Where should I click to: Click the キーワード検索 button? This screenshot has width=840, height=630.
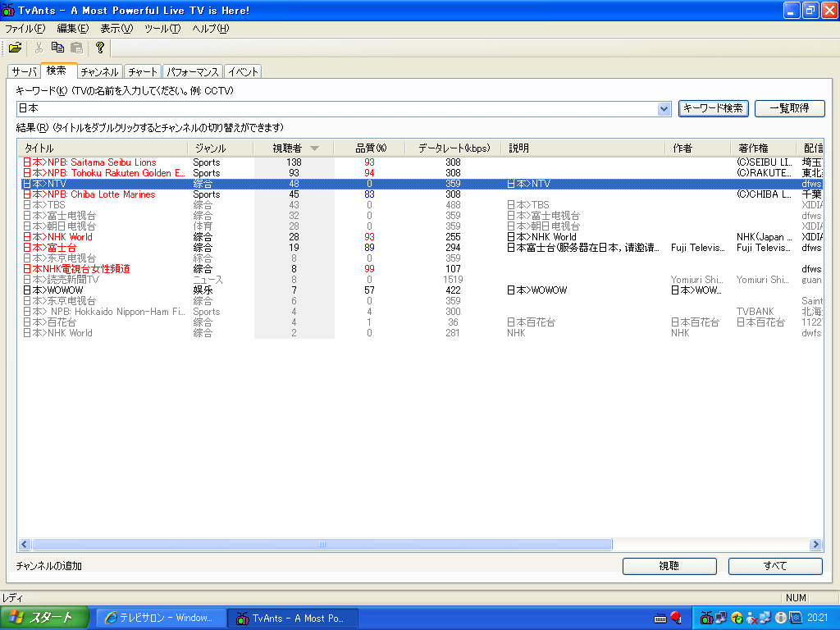click(713, 108)
